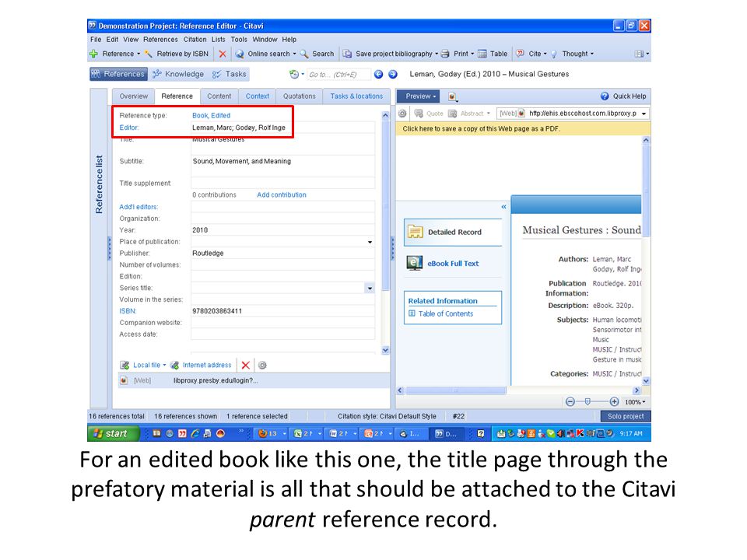Open Place of publication dropdown

370,242
